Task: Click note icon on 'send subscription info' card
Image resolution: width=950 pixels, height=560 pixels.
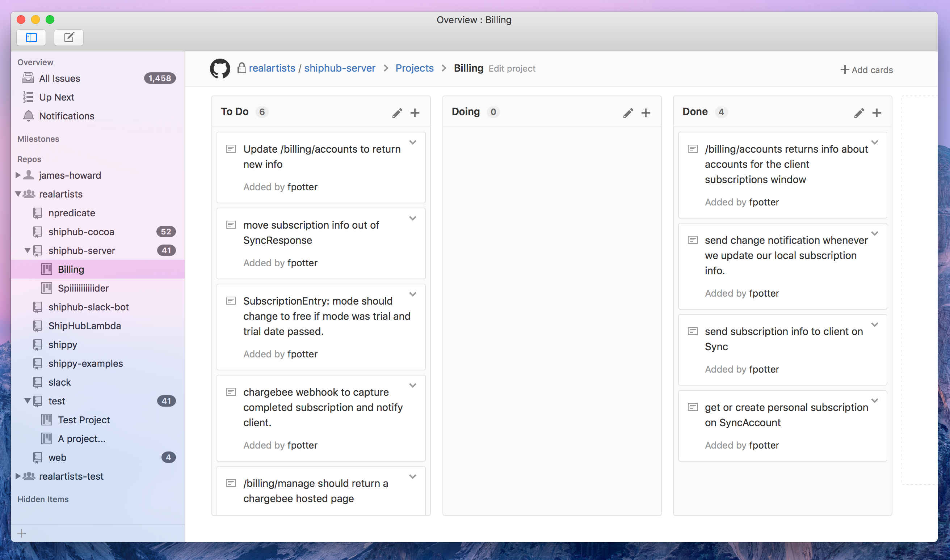Action: coord(693,331)
